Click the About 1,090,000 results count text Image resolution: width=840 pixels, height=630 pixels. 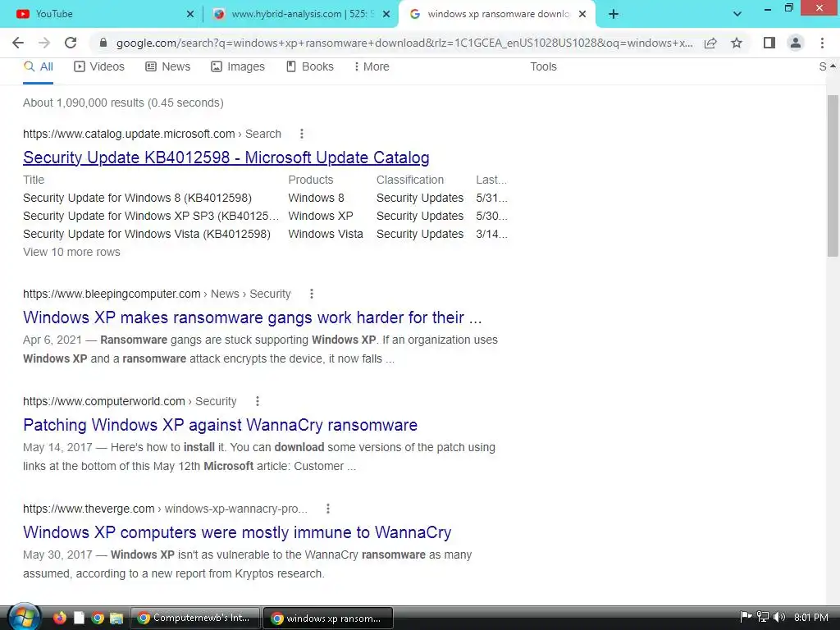point(123,103)
